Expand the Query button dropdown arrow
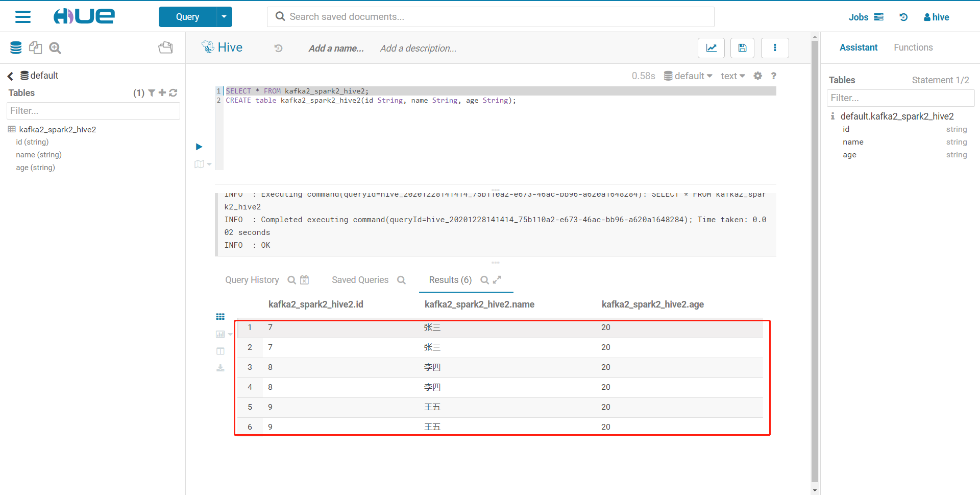 [x=224, y=17]
